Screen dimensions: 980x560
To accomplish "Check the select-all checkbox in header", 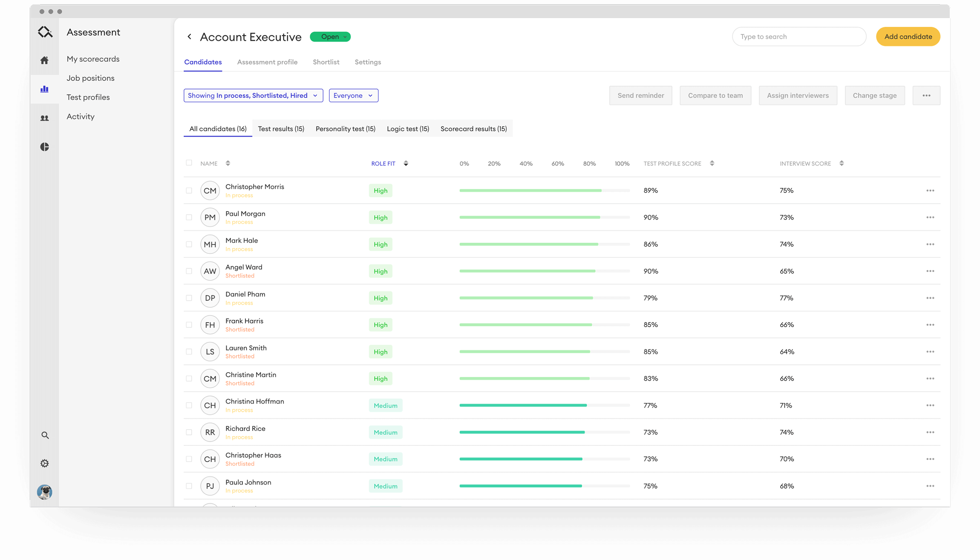I will [x=189, y=163].
